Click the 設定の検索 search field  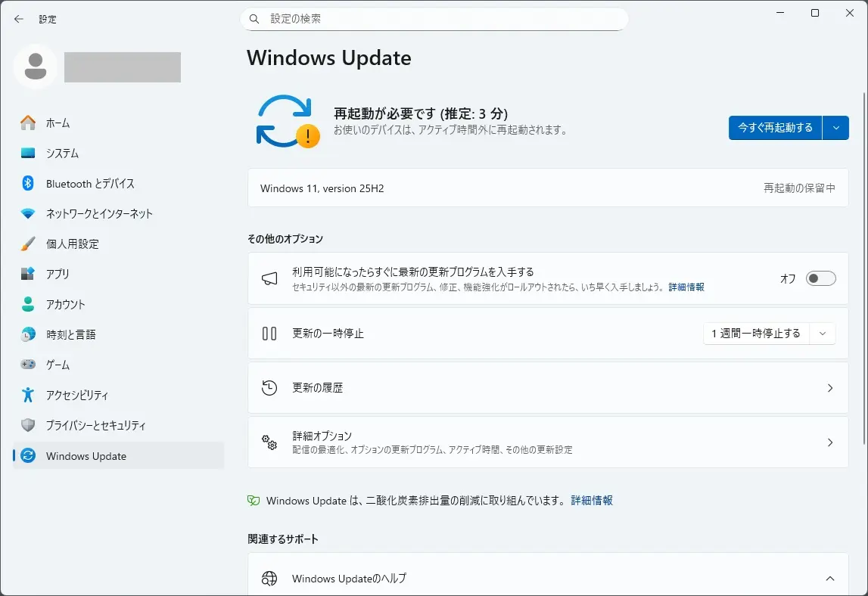tap(439, 19)
